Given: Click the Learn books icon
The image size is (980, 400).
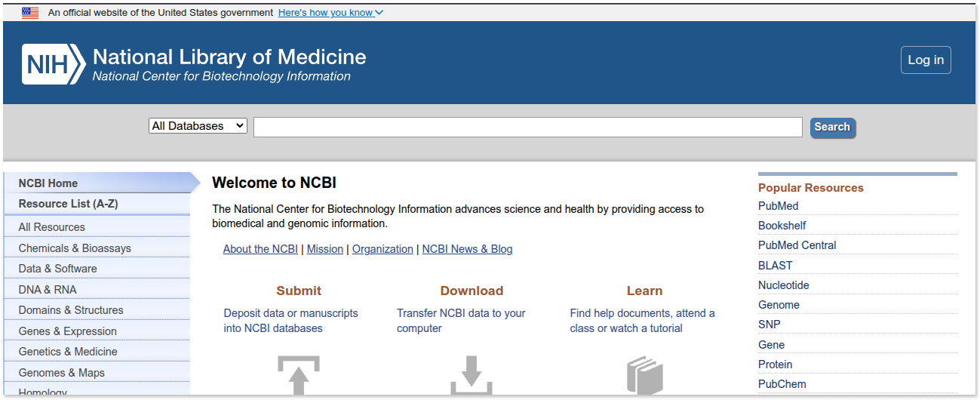Looking at the screenshot, I should click(644, 375).
